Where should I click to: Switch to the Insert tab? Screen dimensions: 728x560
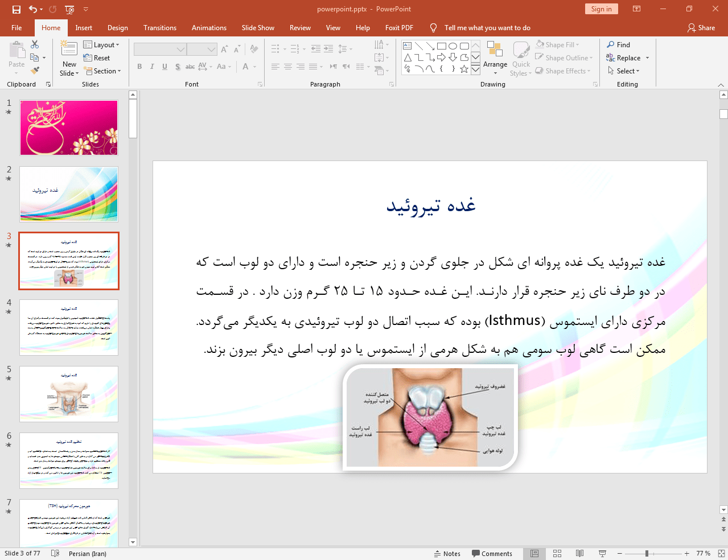pos(84,28)
